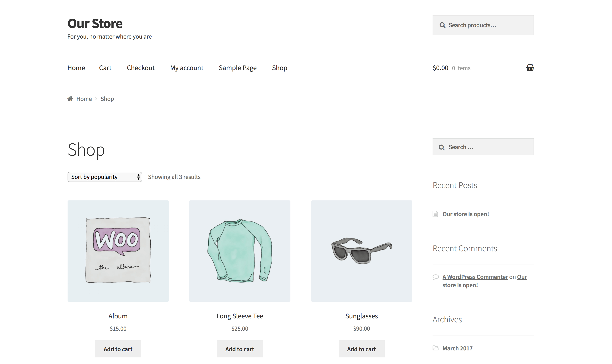Click the archive folder icon next to March 2017
Viewport: 612px width, 364px height.
coord(435,348)
